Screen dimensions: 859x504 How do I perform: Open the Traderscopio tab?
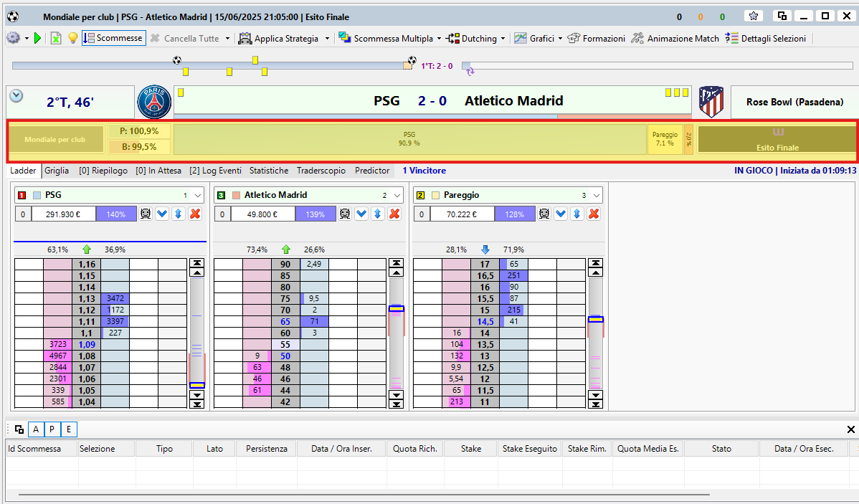[x=321, y=171]
